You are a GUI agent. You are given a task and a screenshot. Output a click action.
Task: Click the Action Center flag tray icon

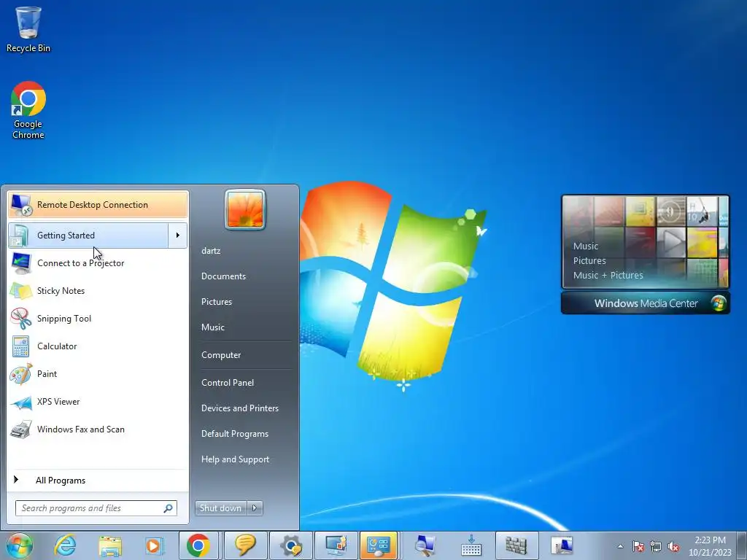[638, 546]
